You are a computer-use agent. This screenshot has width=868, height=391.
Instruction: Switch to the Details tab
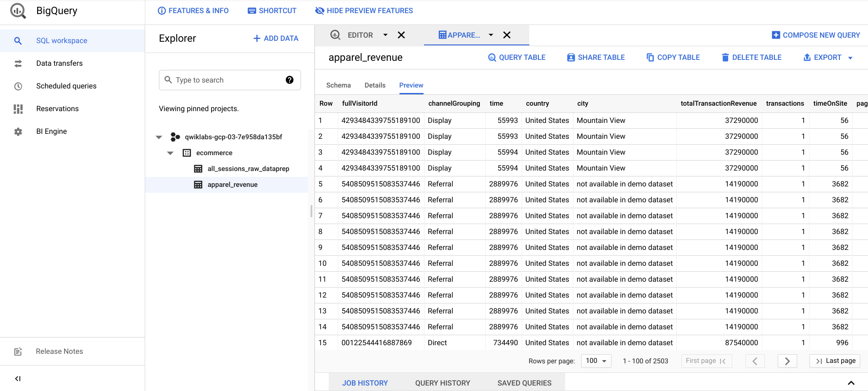coord(375,85)
